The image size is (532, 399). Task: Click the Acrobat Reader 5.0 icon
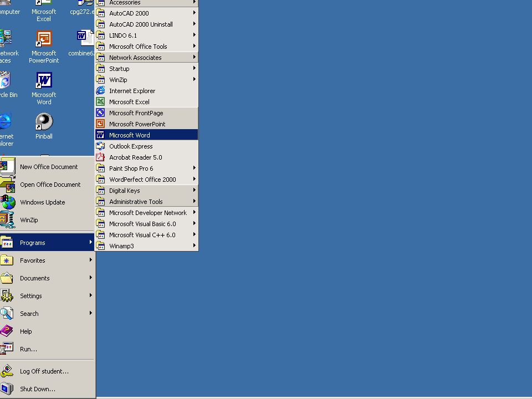[x=100, y=157]
